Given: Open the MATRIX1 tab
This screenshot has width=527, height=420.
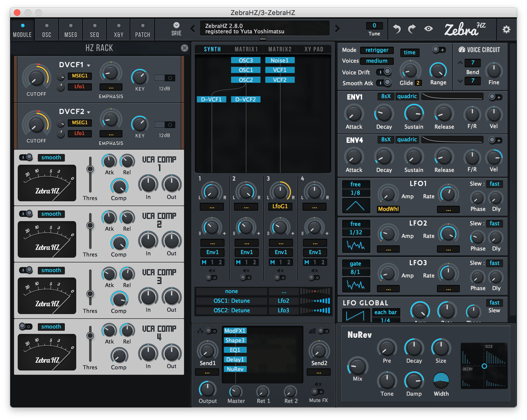Looking at the screenshot, I should (x=246, y=49).
